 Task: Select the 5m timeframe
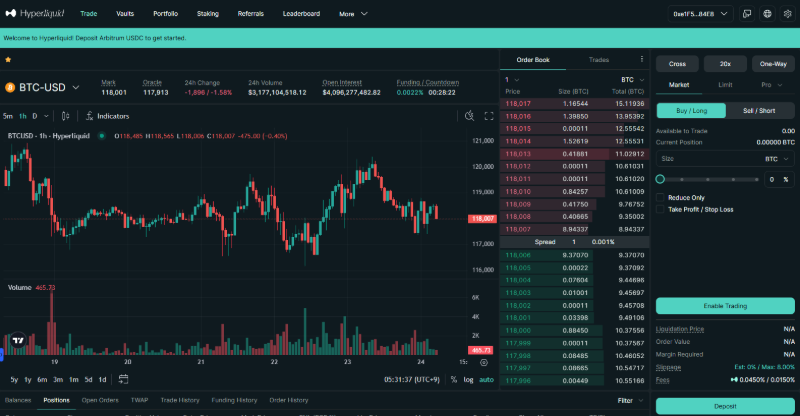(x=8, y=116)
